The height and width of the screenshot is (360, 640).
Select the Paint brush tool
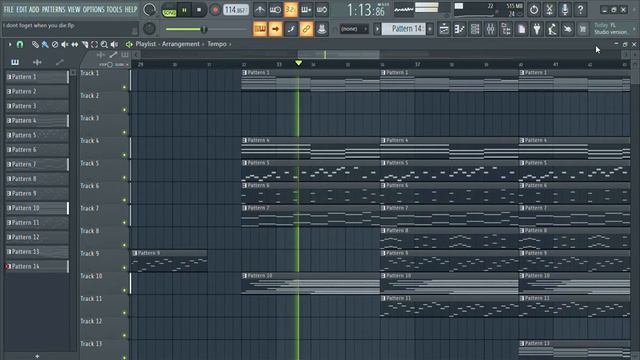45,44
